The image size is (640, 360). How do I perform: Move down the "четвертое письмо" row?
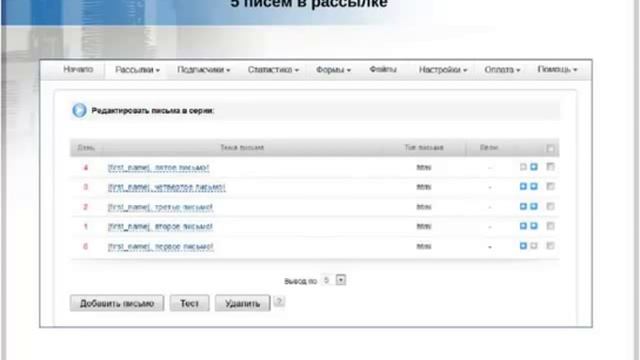click(x=534, y=186)
